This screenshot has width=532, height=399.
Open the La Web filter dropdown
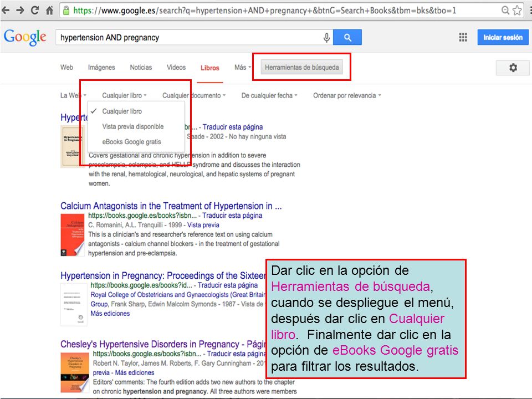[x=73, y=95]
